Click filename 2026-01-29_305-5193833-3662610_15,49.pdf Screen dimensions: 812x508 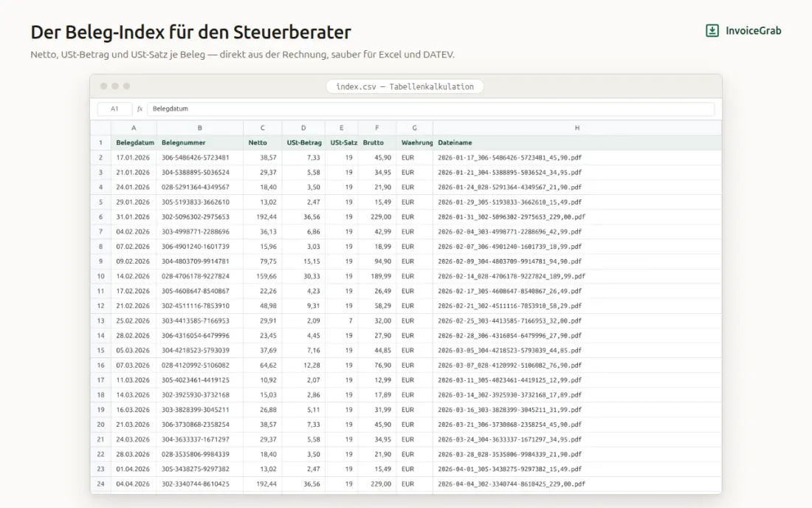pos(577,202)
